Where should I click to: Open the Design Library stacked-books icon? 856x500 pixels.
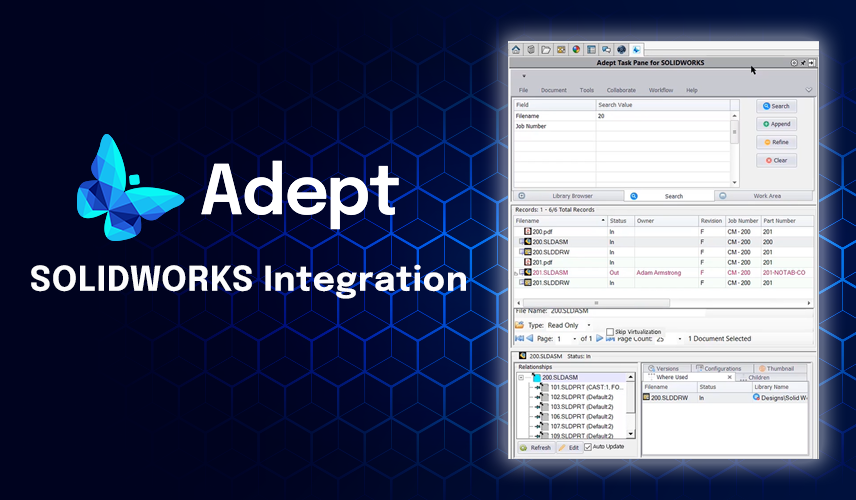coord(531,50)
